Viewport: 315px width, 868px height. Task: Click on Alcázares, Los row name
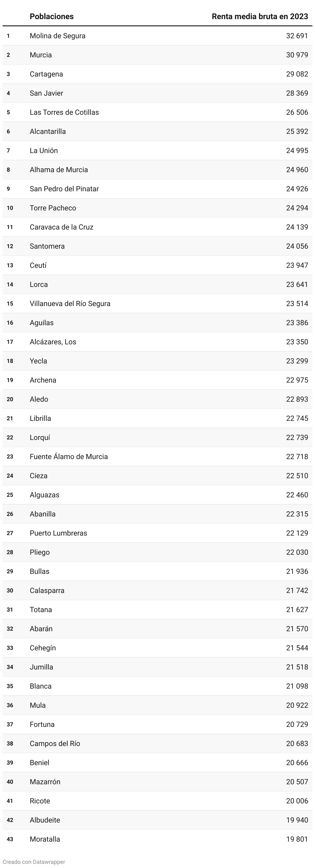[x=53, y=342]
